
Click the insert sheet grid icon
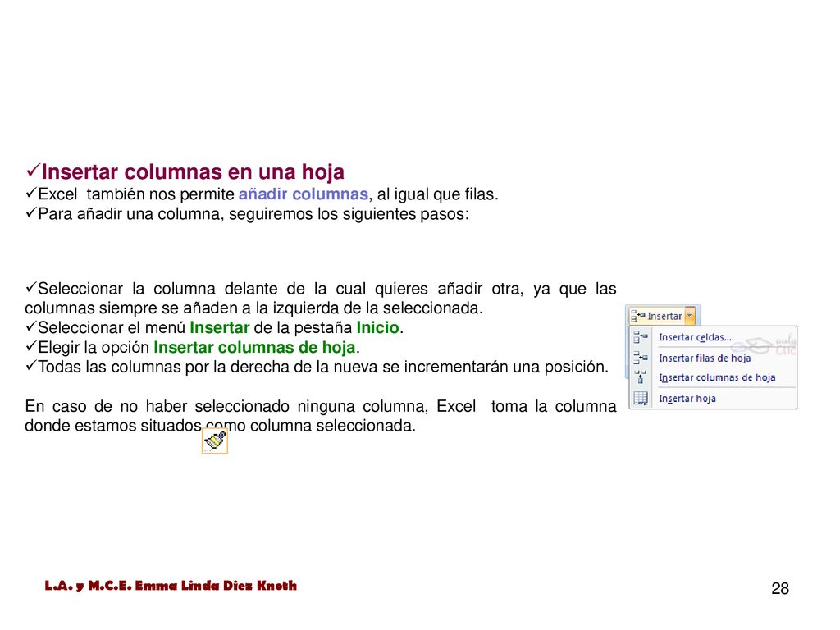[640, 398]
